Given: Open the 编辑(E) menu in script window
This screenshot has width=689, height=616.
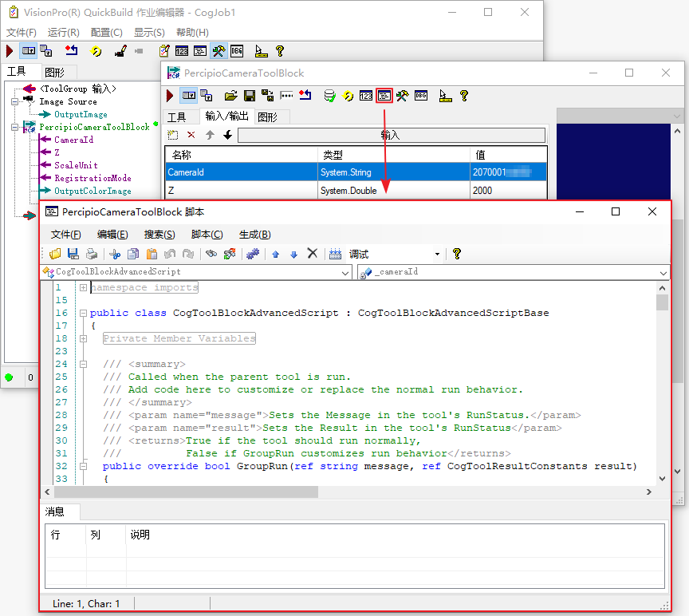Looking at the screenshot, I should pos(112,235).
